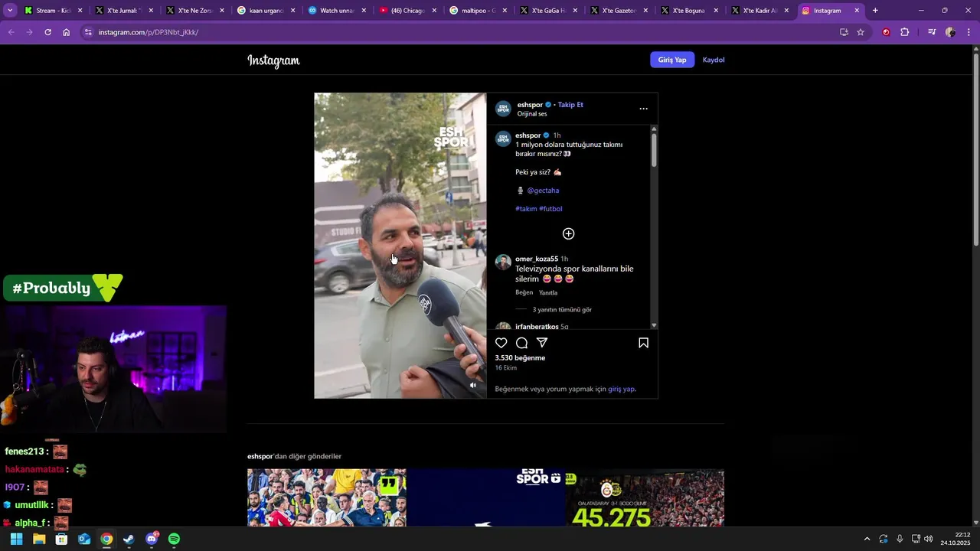
Task: Click the Giriş Yap button
Action: (672, 60)
